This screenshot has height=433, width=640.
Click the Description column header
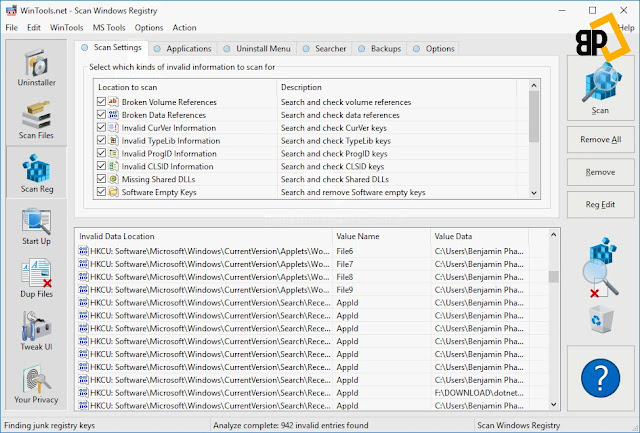click(397, 87)
